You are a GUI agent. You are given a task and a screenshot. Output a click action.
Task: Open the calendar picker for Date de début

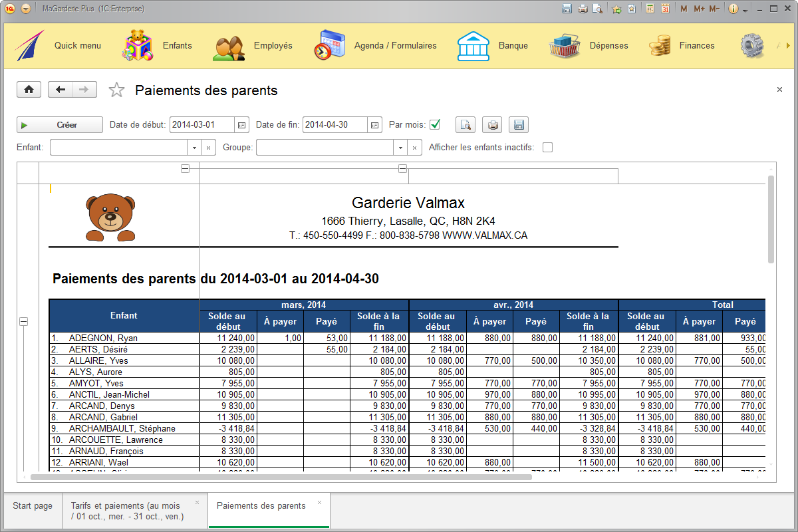241,124
